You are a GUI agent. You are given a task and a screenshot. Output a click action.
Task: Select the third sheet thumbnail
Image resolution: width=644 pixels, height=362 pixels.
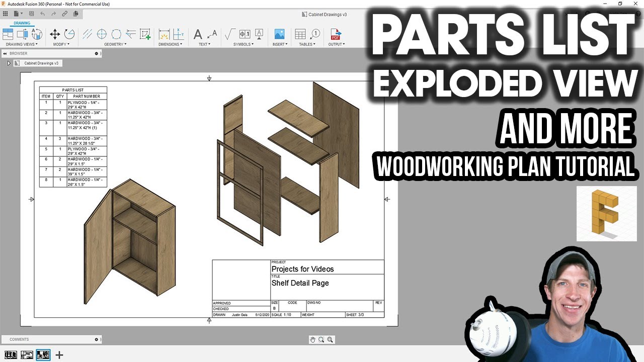(43, 355)
